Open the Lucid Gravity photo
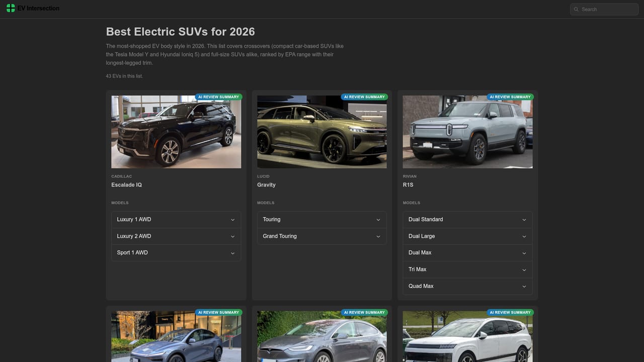This screenshot has width=644, height=362. tap(322, 132)
